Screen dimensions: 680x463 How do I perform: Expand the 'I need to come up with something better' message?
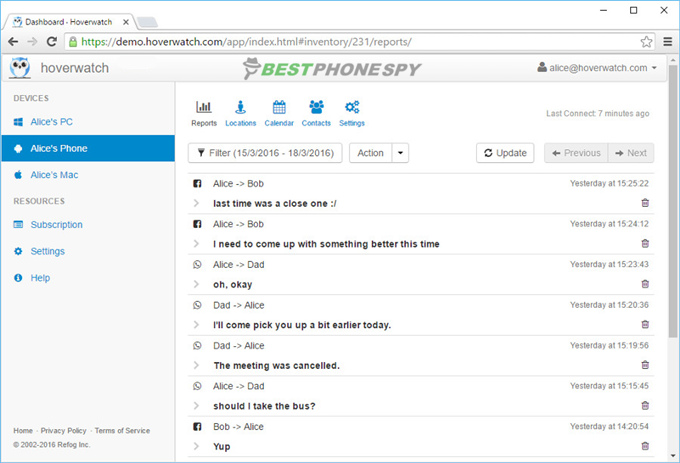coord(196,244)
